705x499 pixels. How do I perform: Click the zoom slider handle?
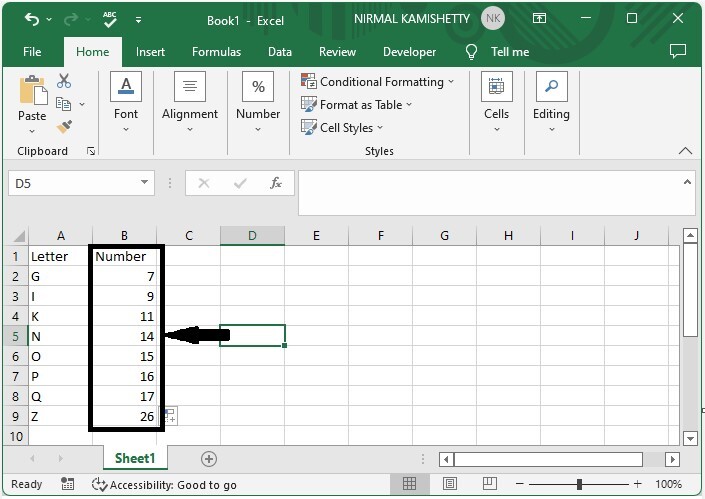(x=579, y=484)
